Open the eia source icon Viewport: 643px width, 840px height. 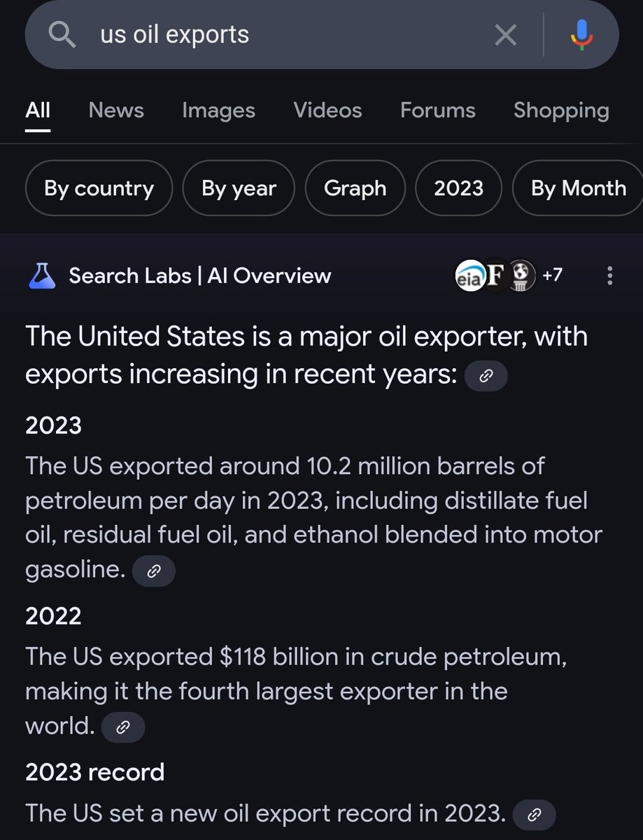coord(469,276)
